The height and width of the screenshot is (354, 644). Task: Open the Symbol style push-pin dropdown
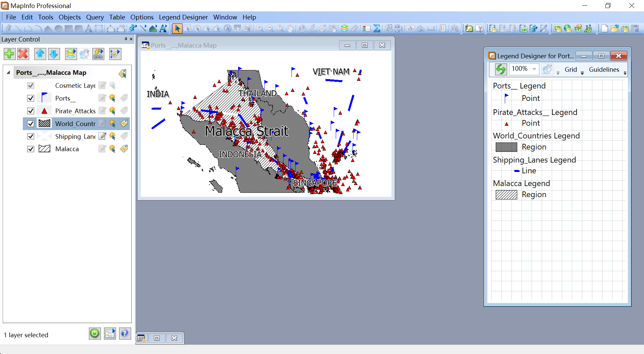click(x=133, y=28)
